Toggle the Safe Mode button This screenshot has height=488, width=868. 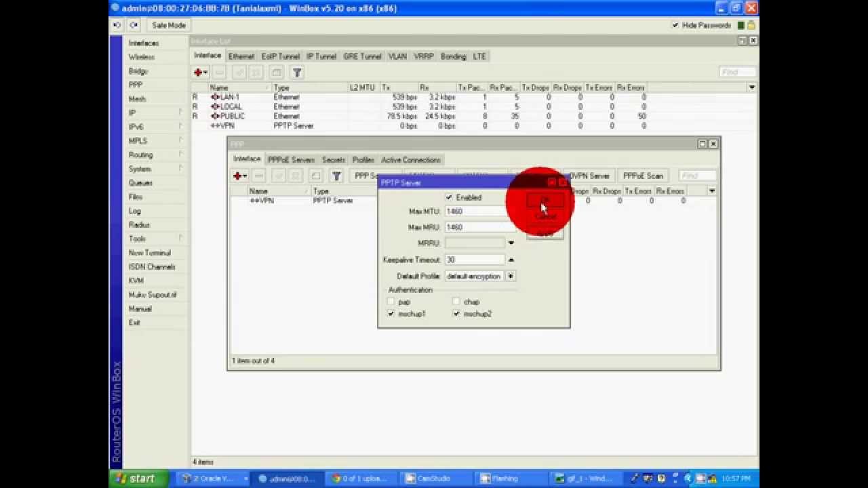coord(168,25)
